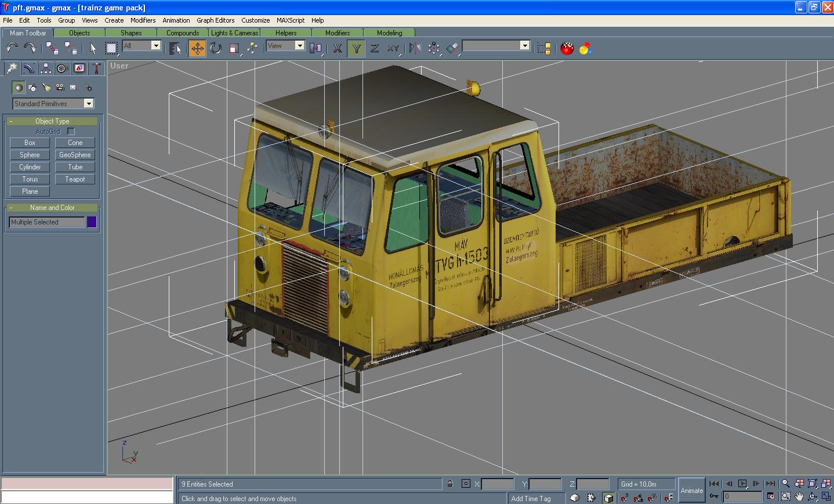
Task: Create a Teapot primitive
Action: point(75,179)
